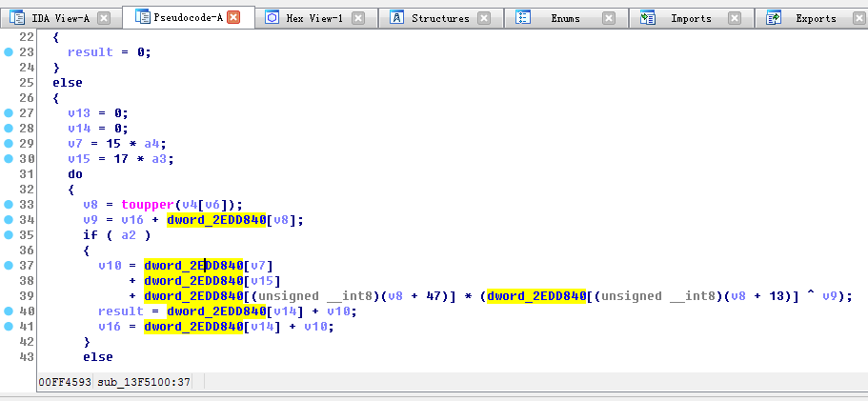
Task: Open the Enums tab
Action: click(x=565, y=18)
